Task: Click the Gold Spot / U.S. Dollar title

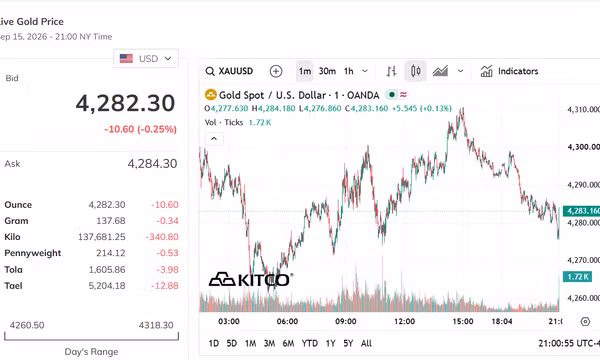Action: [x=299, y=95]
